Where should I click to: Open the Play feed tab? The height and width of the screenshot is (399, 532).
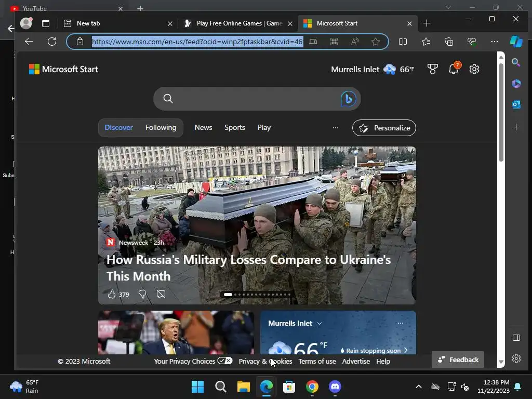(x=264, y=128)
